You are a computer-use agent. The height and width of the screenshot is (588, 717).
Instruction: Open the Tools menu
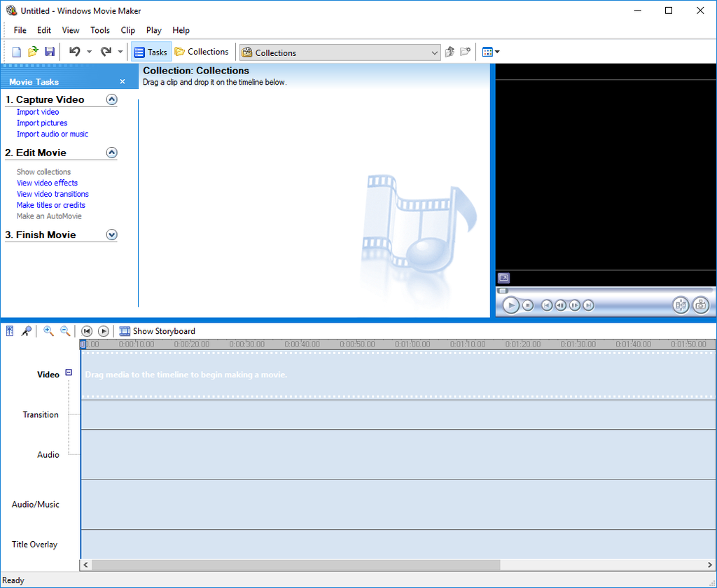click(99, 30)
